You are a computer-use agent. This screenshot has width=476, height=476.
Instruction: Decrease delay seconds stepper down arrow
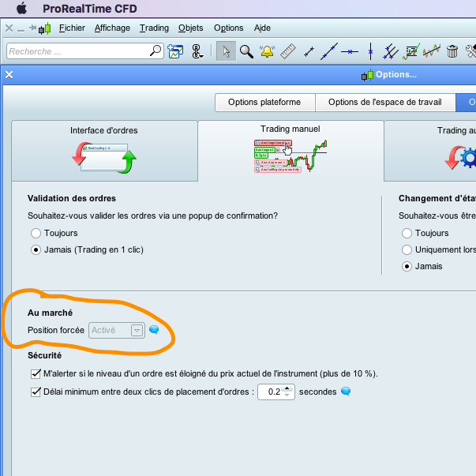[x=287, y=395]
